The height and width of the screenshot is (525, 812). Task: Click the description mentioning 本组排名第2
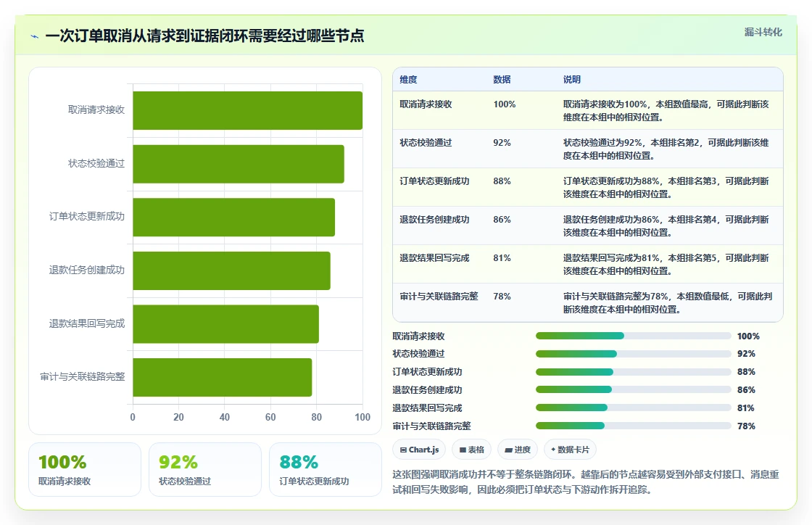pyautogui.click(x=666, y=149)
